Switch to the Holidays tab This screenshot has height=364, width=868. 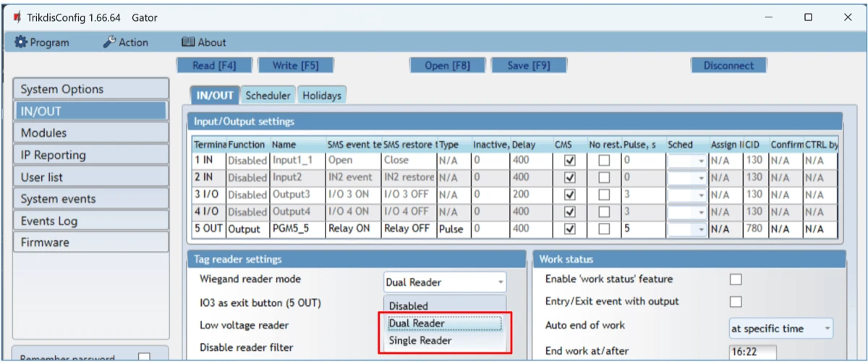coord(322,96)
